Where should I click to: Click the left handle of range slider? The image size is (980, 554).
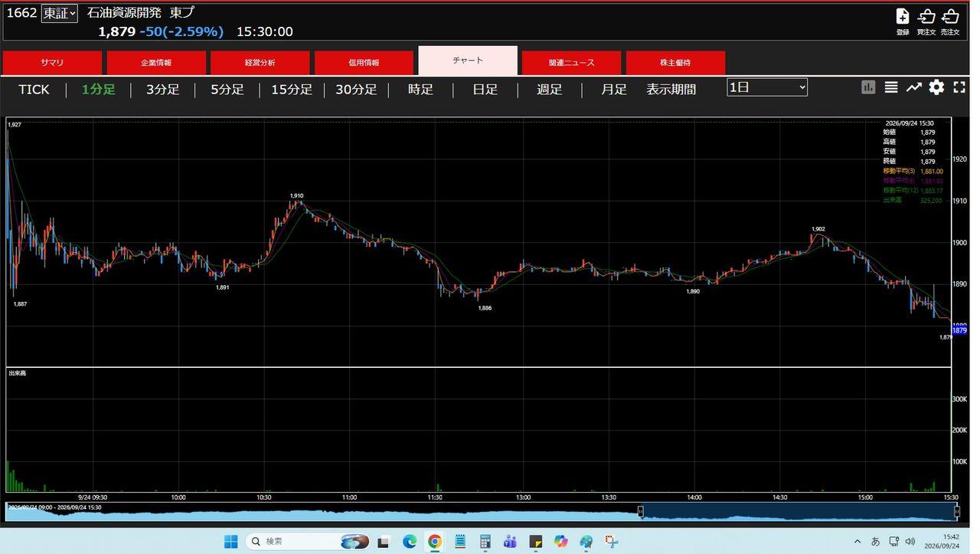tap(641, 512)
